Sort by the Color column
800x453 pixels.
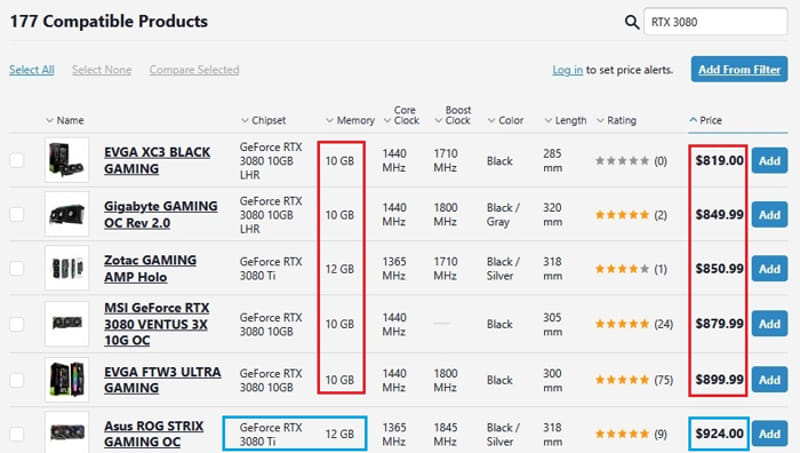tap(506, 120)
